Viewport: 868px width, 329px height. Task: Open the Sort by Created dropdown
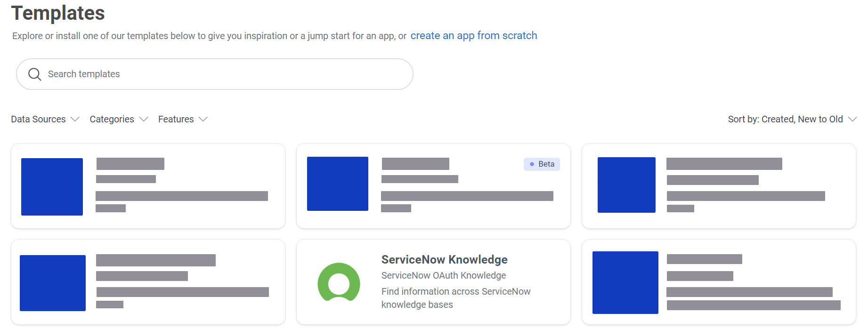792,119
